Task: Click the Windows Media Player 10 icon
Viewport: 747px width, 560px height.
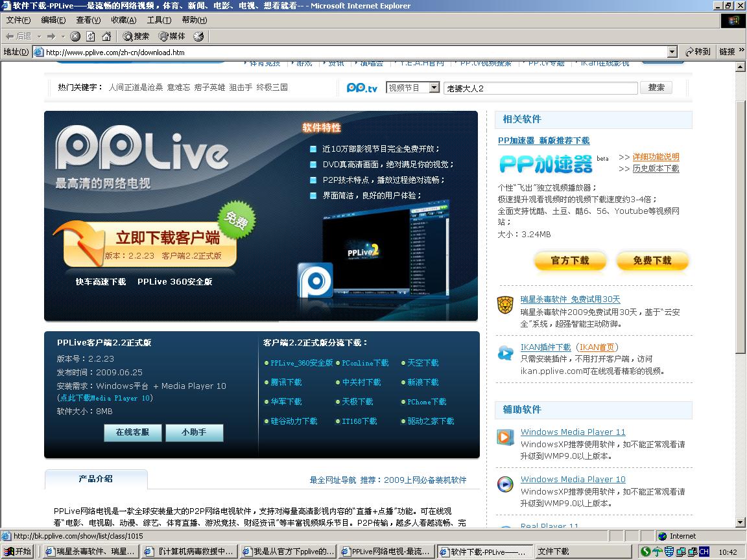Action: click(505, 484)
